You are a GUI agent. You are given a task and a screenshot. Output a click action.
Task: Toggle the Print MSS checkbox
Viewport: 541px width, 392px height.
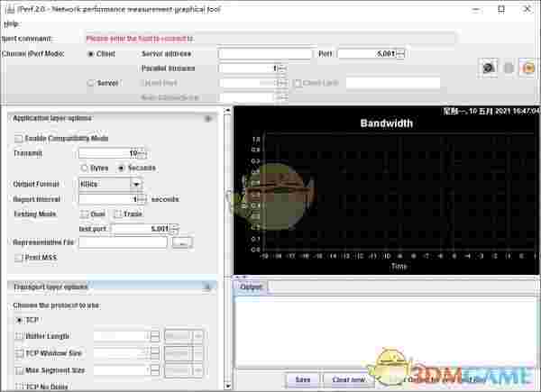pyautogui.click(x=19, y=258)
